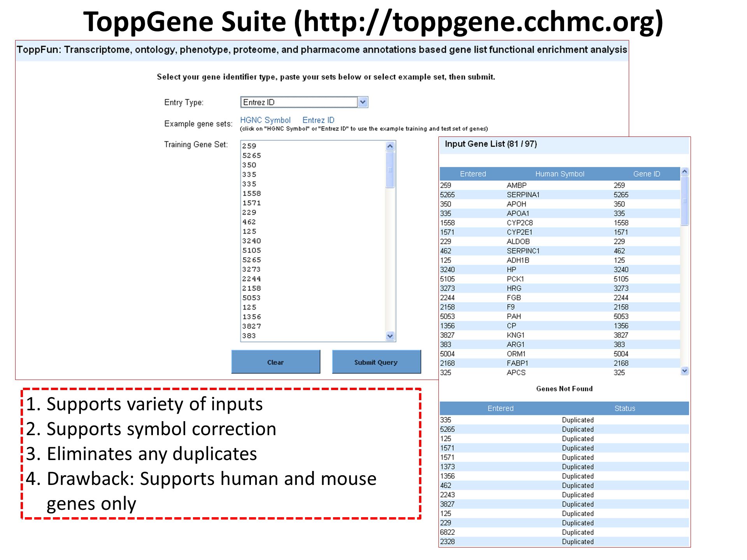
Task: Select the SERPINA1 row symbol
Action: click(x=523, y=195)
